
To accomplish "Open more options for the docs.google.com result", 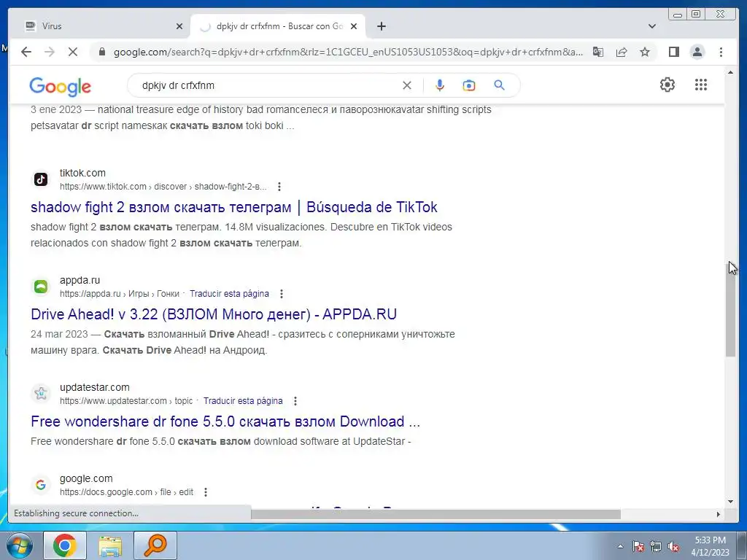I will point(205,492).
